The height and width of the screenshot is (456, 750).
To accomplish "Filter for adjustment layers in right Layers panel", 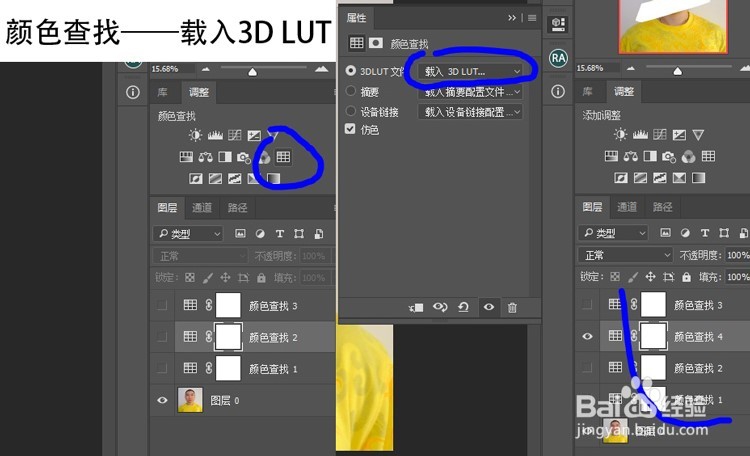I will point(685,233).
